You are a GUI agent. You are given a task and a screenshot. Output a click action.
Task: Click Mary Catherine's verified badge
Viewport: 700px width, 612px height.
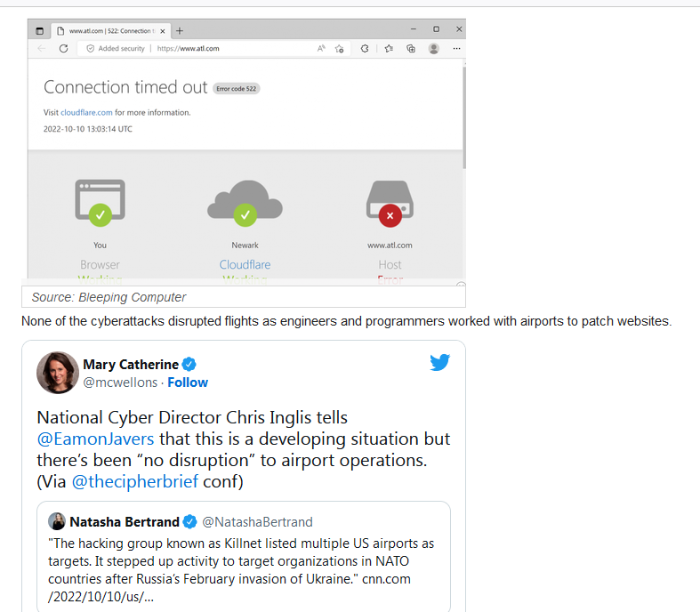coord(189,364)
